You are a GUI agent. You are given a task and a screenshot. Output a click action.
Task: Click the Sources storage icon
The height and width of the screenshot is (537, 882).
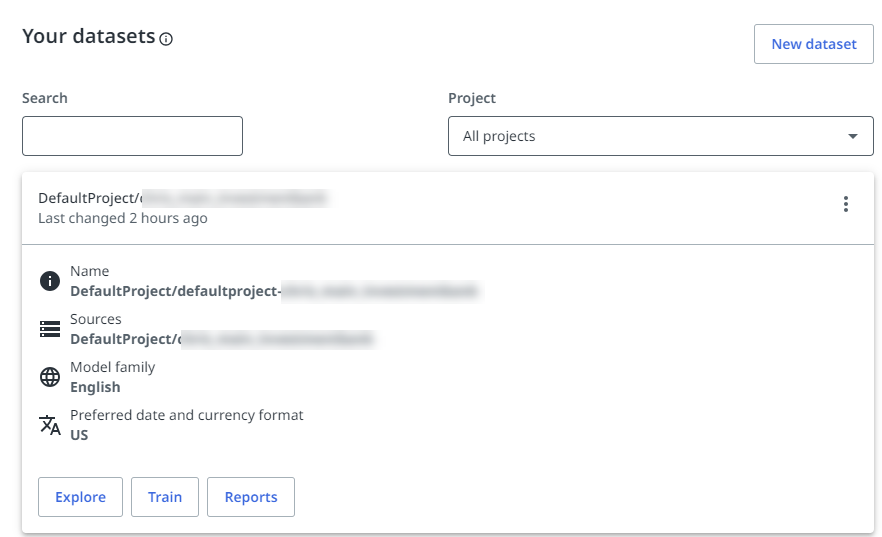click(50, 329)
